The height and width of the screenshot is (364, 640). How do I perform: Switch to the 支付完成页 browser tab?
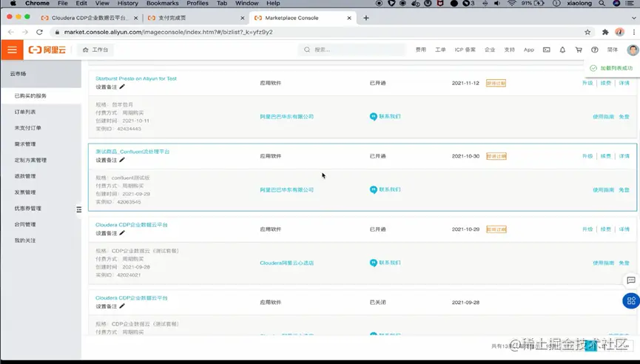tap(196, 18)
